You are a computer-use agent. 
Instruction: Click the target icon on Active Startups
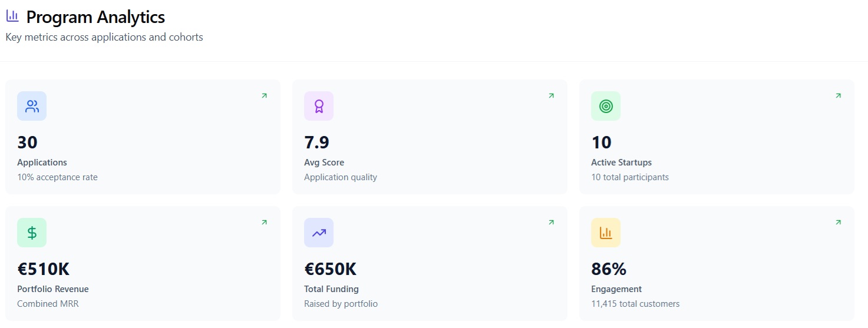pyautogui.click(x=606, y=106)
